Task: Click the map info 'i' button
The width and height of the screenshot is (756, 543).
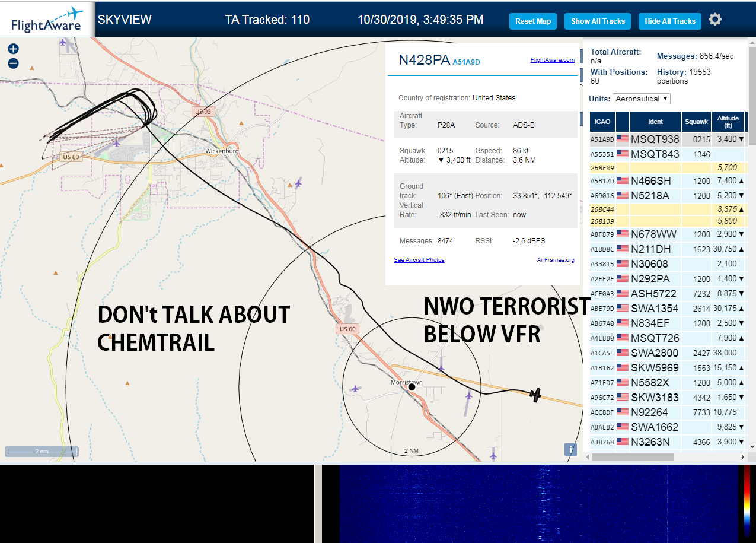Action: pos(570,449)
